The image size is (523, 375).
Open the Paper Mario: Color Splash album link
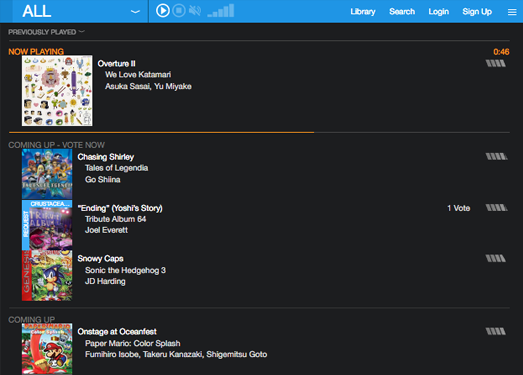[x=133, y=343]
